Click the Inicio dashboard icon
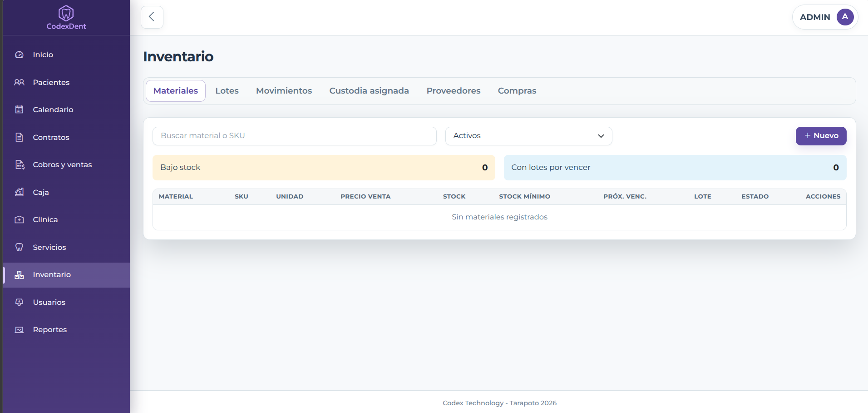 tap(19, 55)
